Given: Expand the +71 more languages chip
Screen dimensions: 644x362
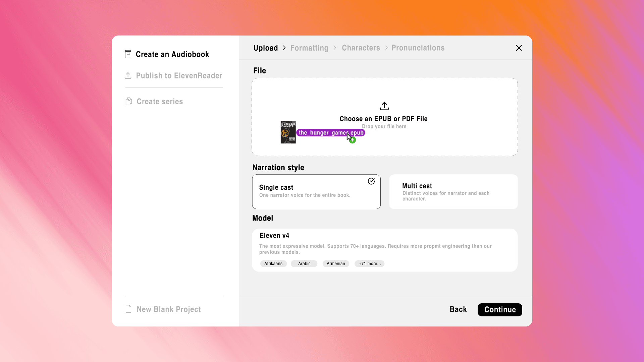Looking at the screenshot, I should (370, 264).
